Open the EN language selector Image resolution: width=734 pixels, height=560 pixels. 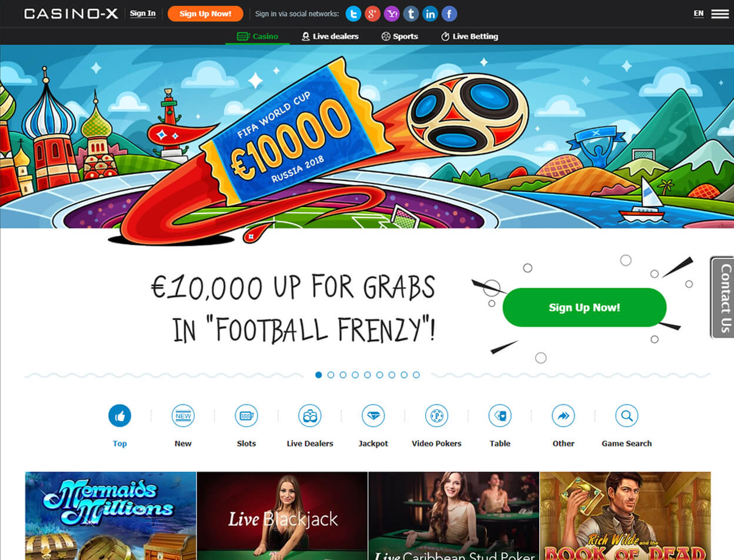pyautogui.click(x=698, y=14)
